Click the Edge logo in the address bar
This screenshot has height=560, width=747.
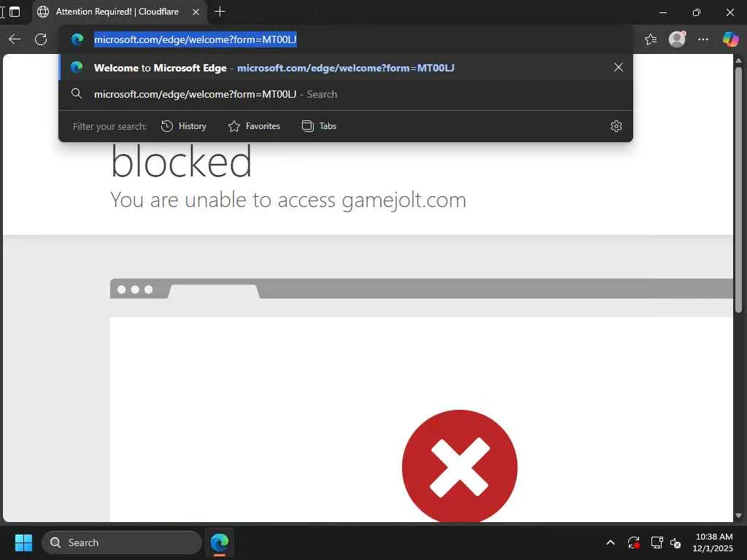coord(77,39)
